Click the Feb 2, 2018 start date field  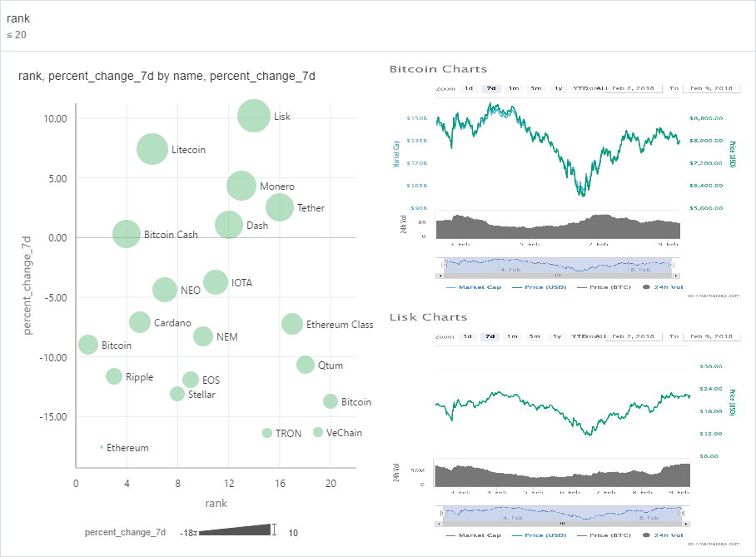pos(634,87)
